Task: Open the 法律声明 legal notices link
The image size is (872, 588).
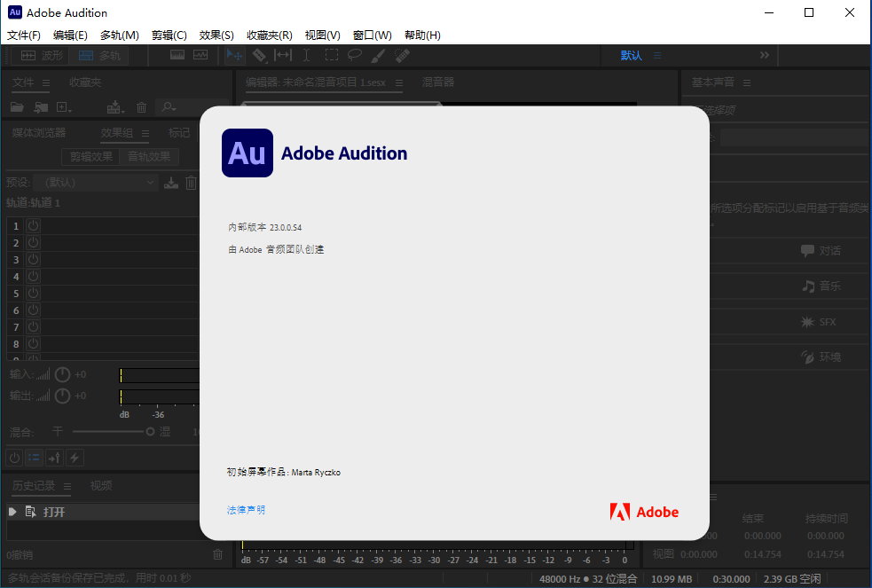Action: tap(246, 510)
